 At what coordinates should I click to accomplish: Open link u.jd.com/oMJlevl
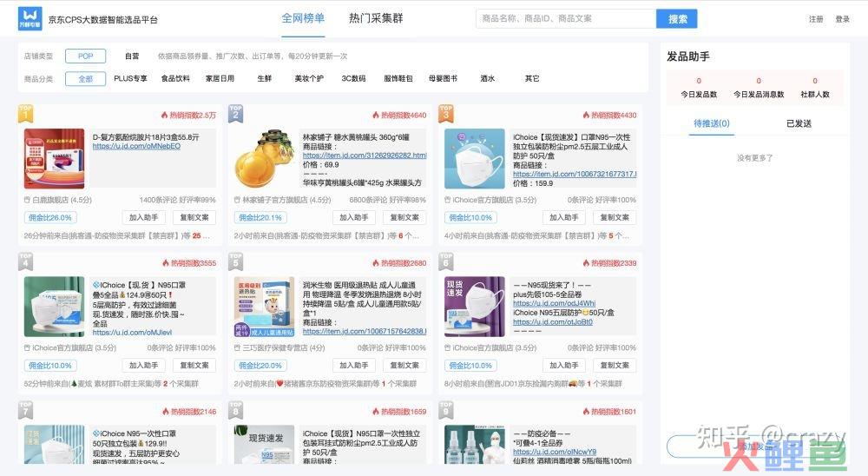click(132, 333)
